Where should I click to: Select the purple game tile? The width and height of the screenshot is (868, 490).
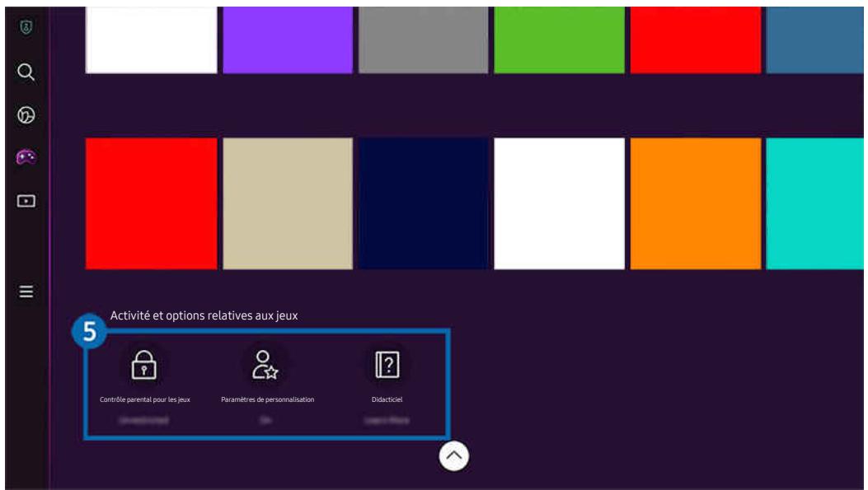[x=288, y=40]
